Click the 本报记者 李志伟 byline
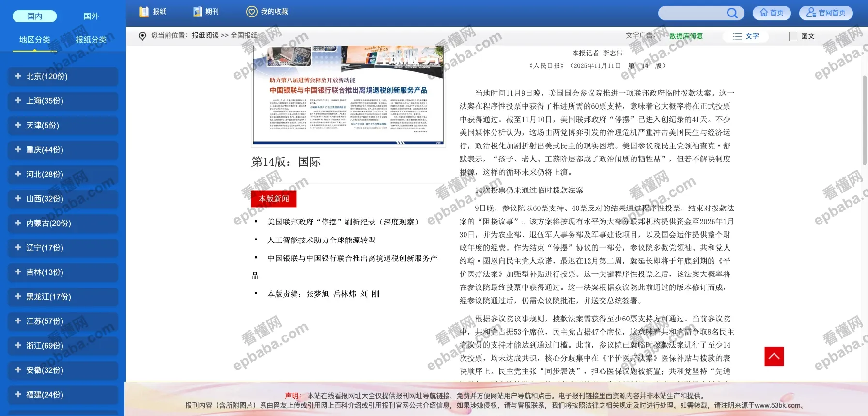 (x=597, y=53)
